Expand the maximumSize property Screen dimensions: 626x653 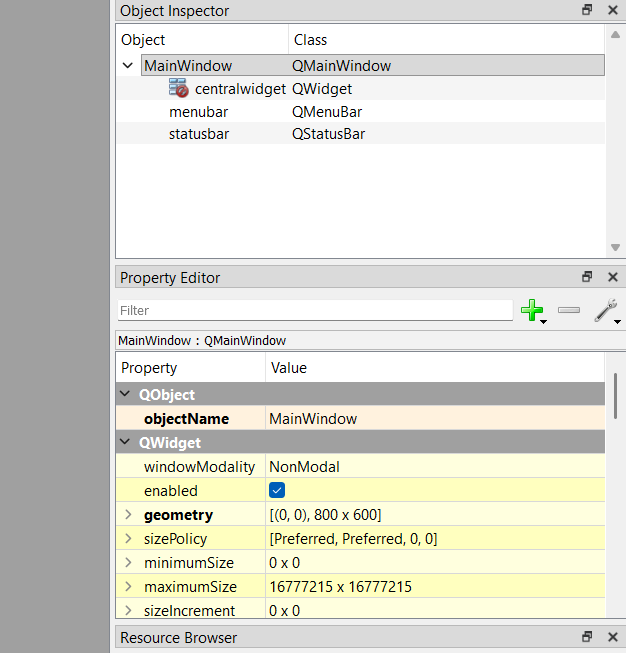[128, 586]
